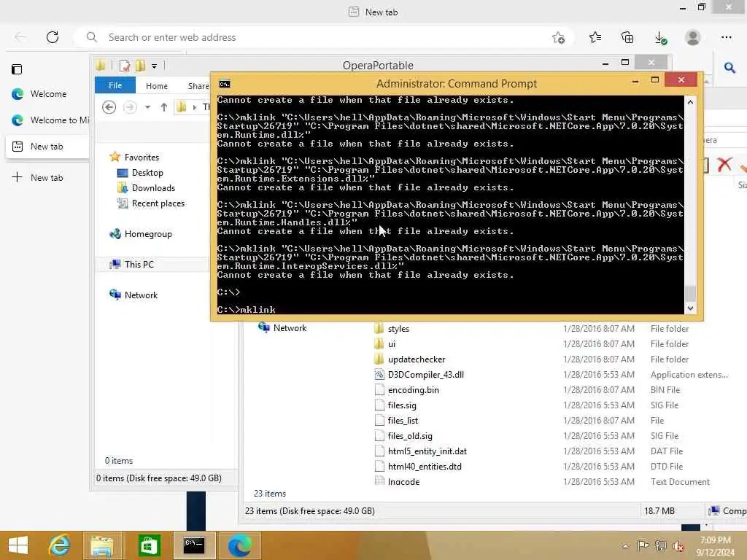Viewport: 747px width, 560px height.
Task: Click the Edge back arrow icon
Action: pyautogui.click(x=20, y=37)
